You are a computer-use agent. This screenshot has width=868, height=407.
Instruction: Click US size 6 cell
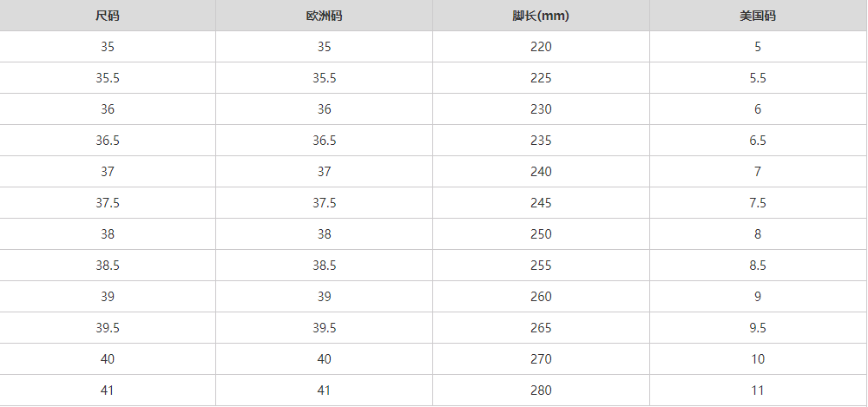click(x=758, y=109)
